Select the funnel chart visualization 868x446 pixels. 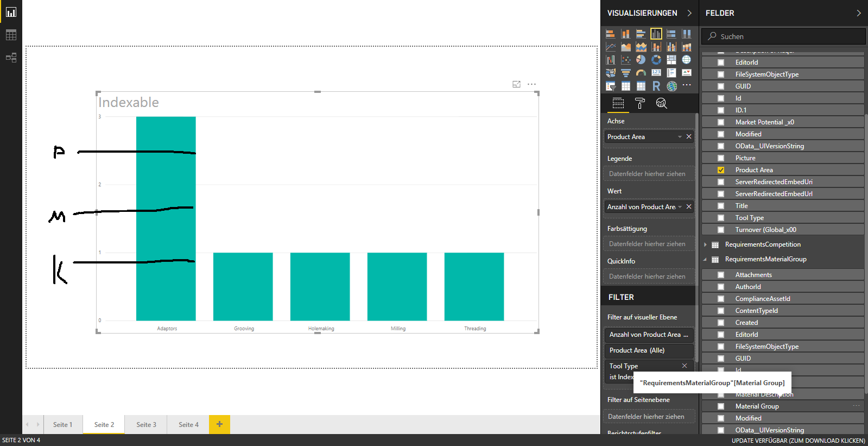tap(626, 73)
